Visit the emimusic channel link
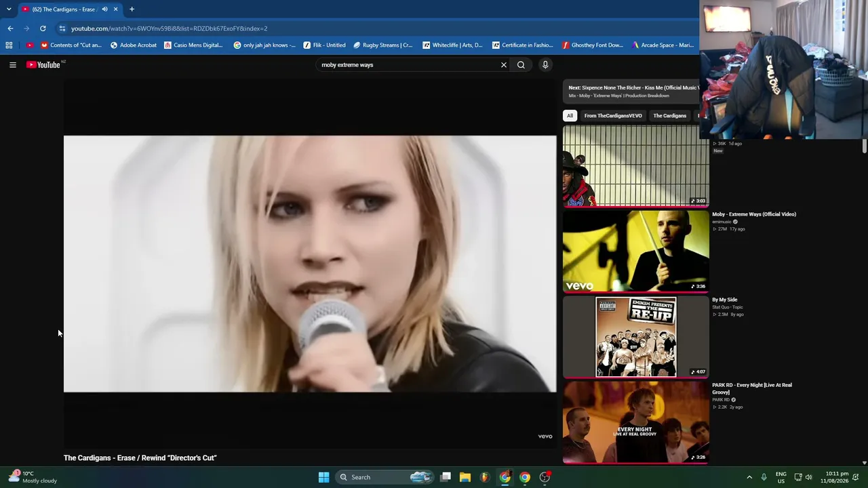Screen dimensions: 868x488 [x=722, y=222]
